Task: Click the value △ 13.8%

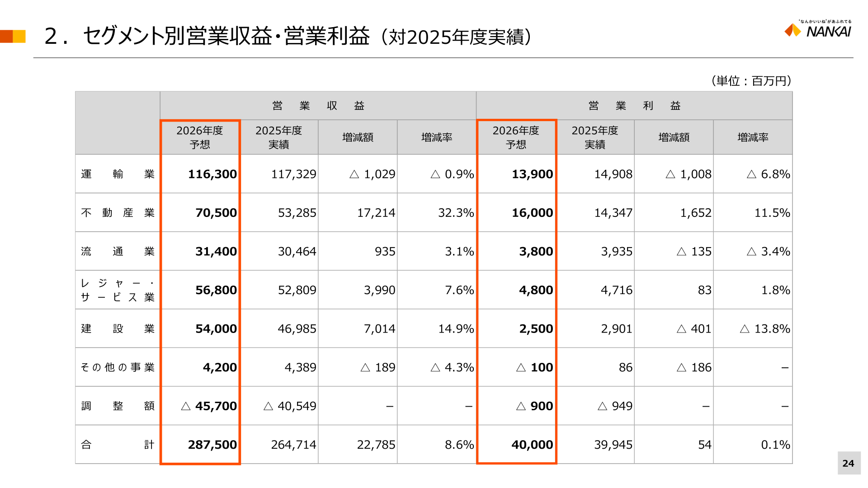Action: point(764,328)
